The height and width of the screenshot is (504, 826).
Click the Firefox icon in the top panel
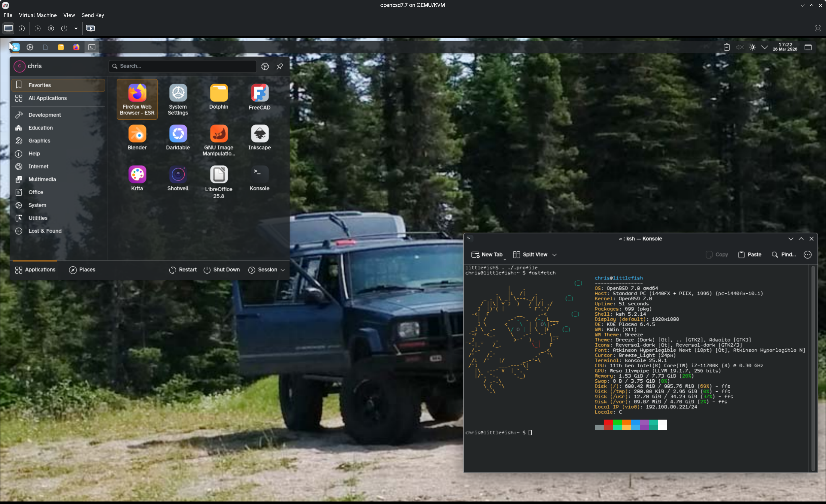click(x=77, y=47)
